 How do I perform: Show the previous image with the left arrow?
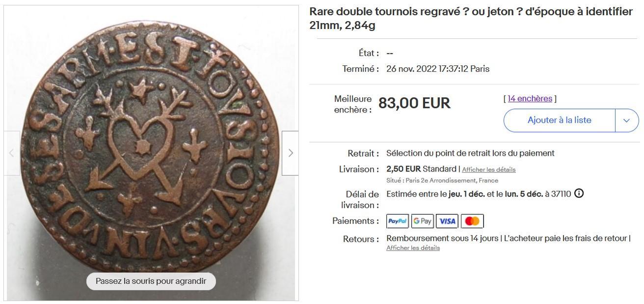(12, 153)
